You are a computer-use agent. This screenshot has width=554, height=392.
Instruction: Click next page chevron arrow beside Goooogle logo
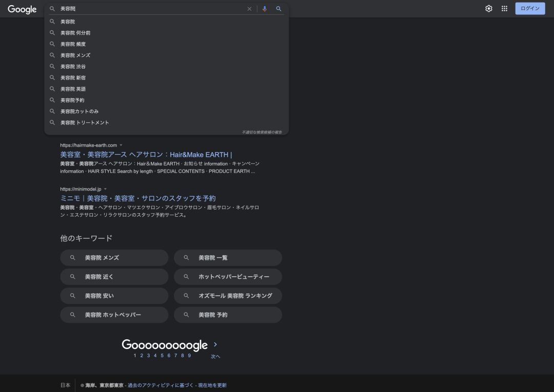(215, 344)
